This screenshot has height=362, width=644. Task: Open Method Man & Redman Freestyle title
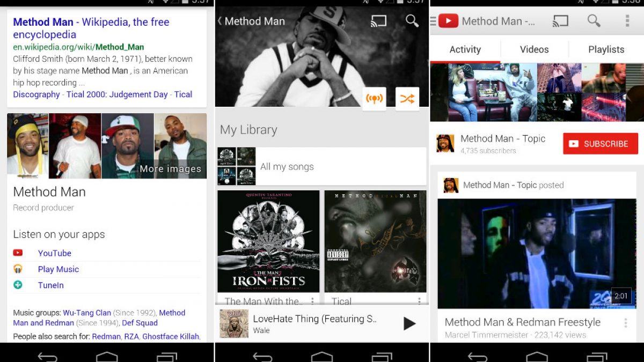point(523,322)
